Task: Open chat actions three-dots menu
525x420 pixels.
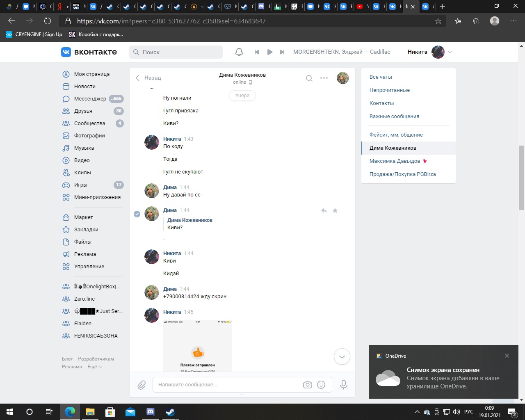Action: (324, 78)
